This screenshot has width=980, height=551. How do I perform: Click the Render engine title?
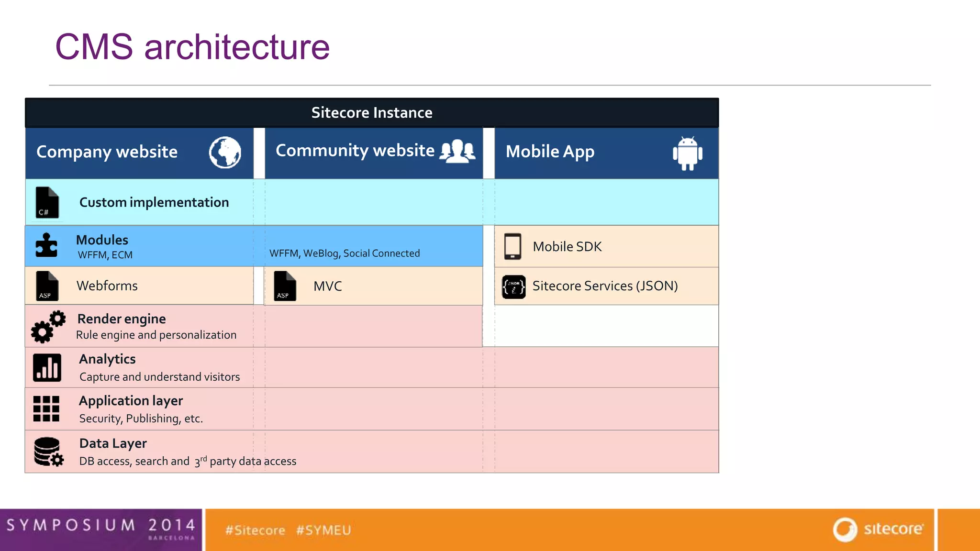pyautogui.click(x=122, y=319)
